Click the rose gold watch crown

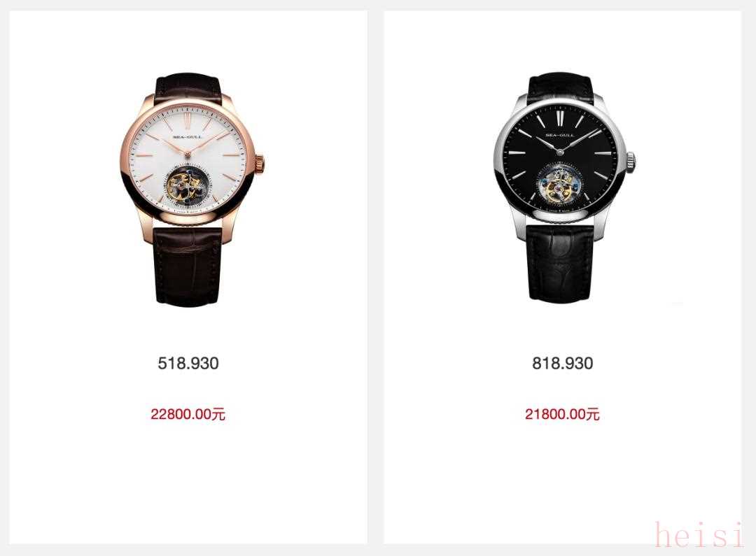click(x=261, y=162)
